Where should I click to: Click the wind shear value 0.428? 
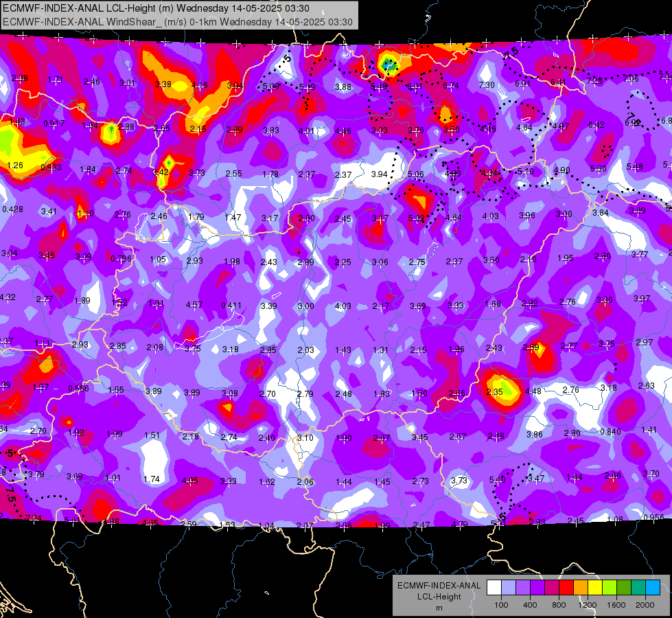click(x=13, y=209)
